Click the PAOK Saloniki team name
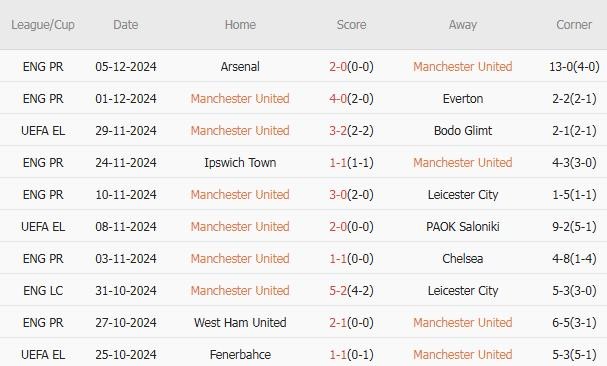This screenshot has width=607, height=366. [x=463, y=227]
